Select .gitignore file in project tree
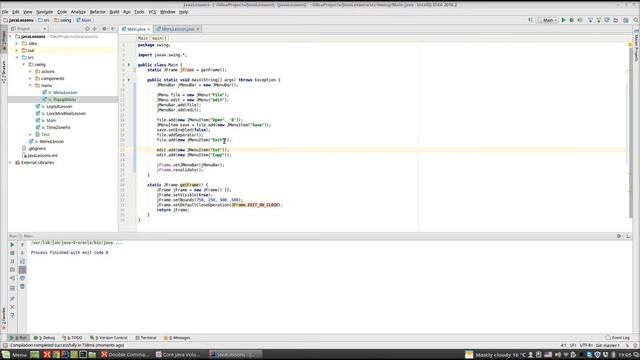Viewport: 640px width, 360px height. point(36,149)
